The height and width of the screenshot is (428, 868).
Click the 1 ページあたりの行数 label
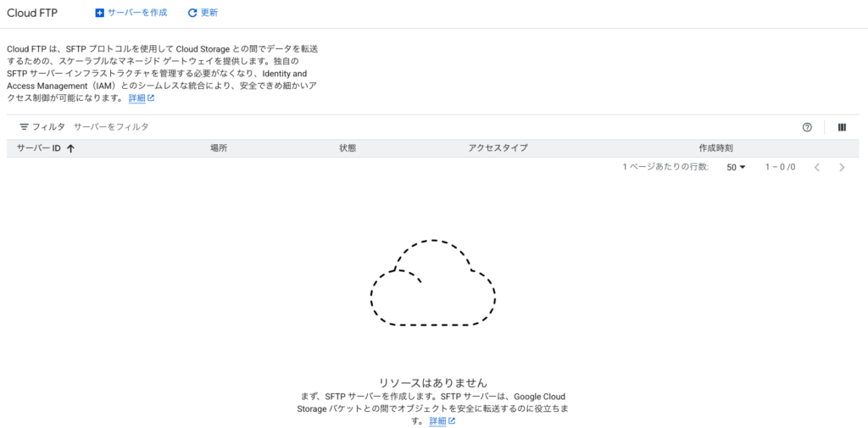click(665, 167)
